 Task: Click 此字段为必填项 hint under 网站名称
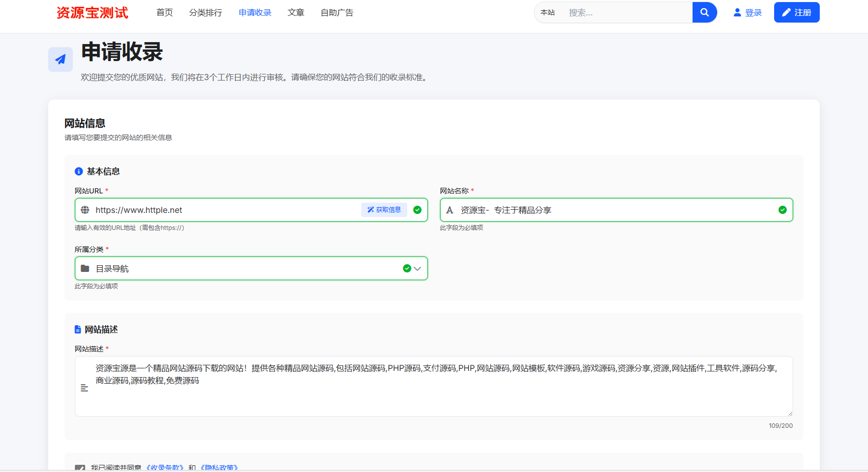click(462, 228)
